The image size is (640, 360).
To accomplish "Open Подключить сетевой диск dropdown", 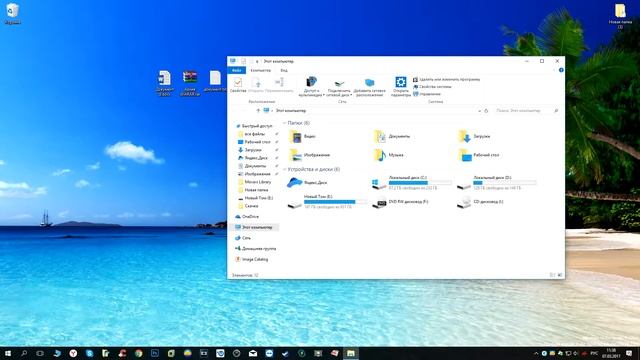I will pyautogui.click(x=339, y=87).
